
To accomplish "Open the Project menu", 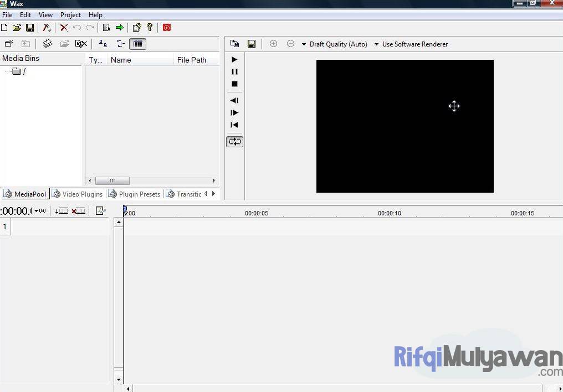I will click(x=70, y=15).
